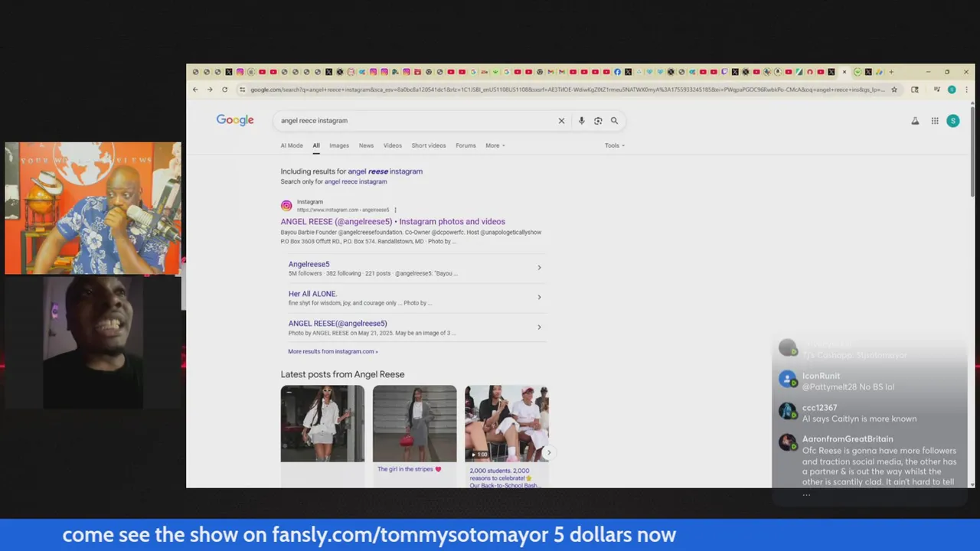Image resolution: width=980 pixels, height=551 pixels.
Task: Open Search Labs flask icon
Action: pyautogui.click(x=915, y=120)
